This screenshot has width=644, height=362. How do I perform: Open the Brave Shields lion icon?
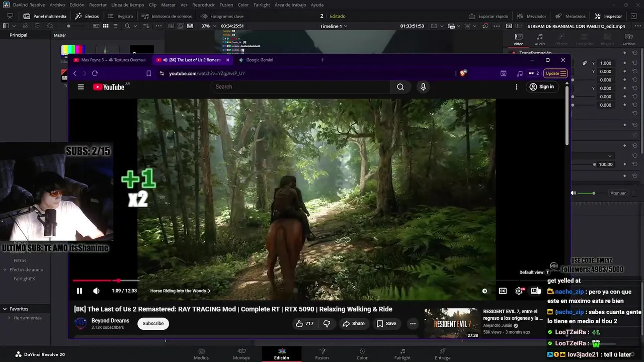coord(463,73)
